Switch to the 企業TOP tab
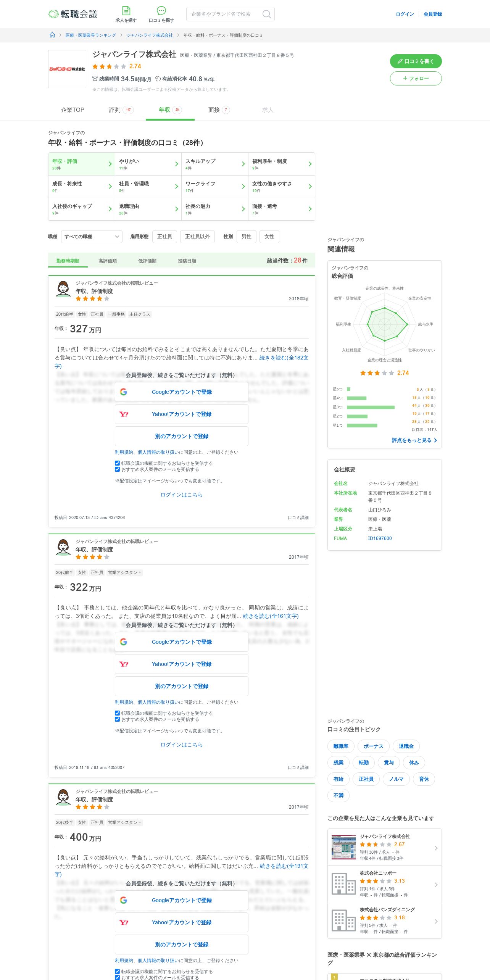Image resolution: width=490 pixels, height=980 pixels. coord(73,110)
